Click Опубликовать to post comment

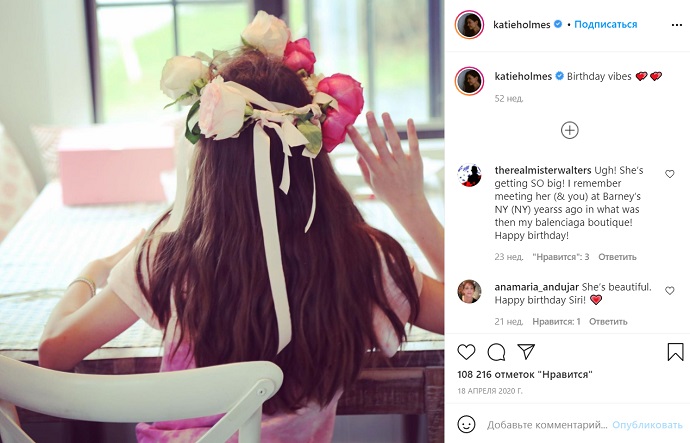pos(647,425)
